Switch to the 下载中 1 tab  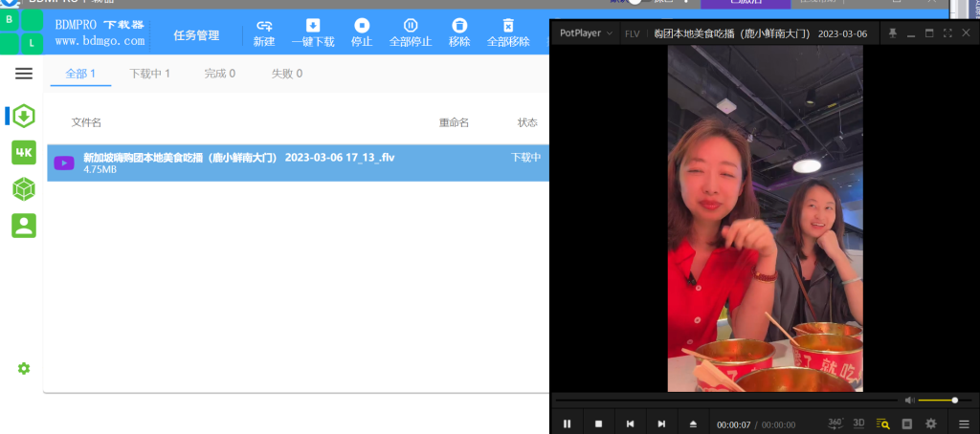pyautogui.click(x=149, y=74)
